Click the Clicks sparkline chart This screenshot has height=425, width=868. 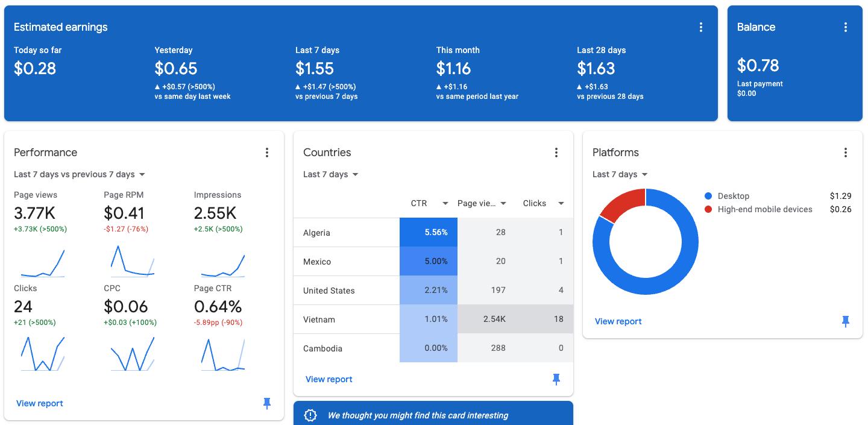click(x=43, y=354)
